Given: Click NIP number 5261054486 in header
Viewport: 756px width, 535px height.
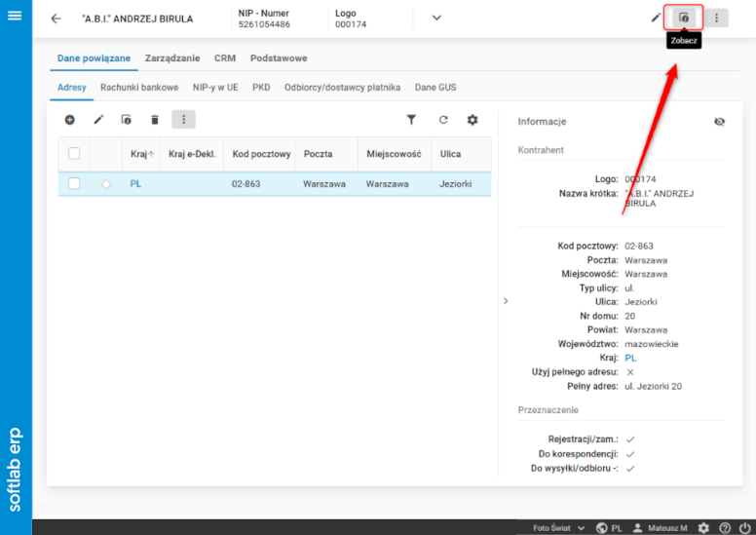Looking at the screenshot, I should click(264, 24).
